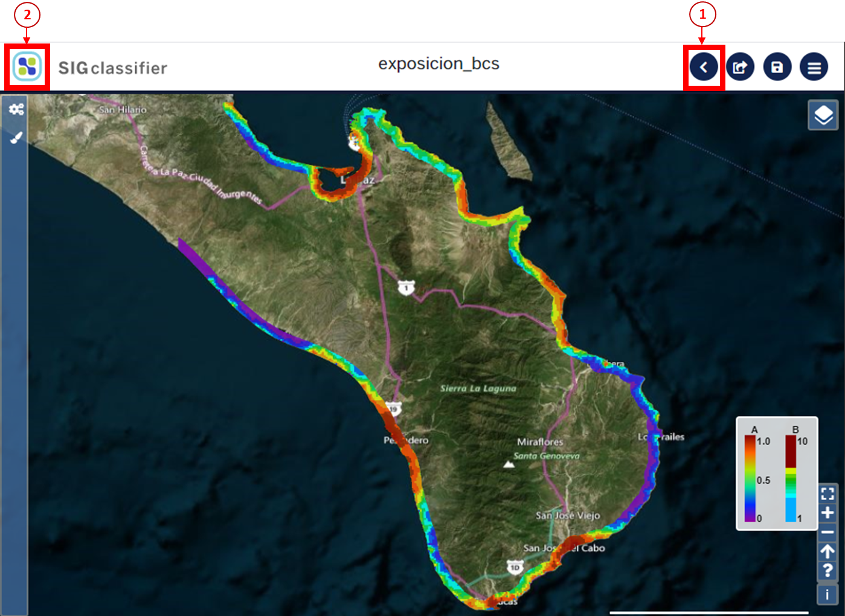Screen dimensions: 845x616
Task: Open the hamburger menu
Action: point(814,67)
